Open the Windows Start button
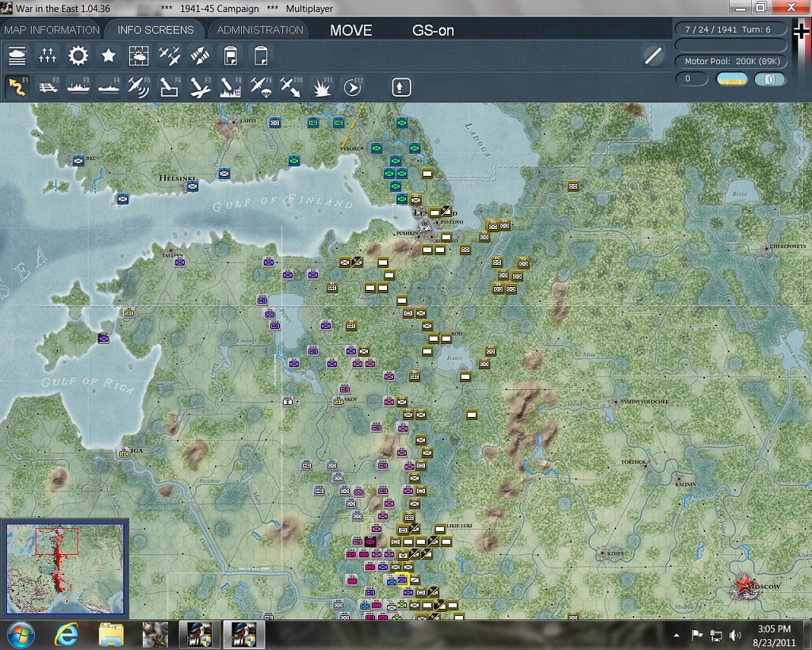 pos(20,635)
